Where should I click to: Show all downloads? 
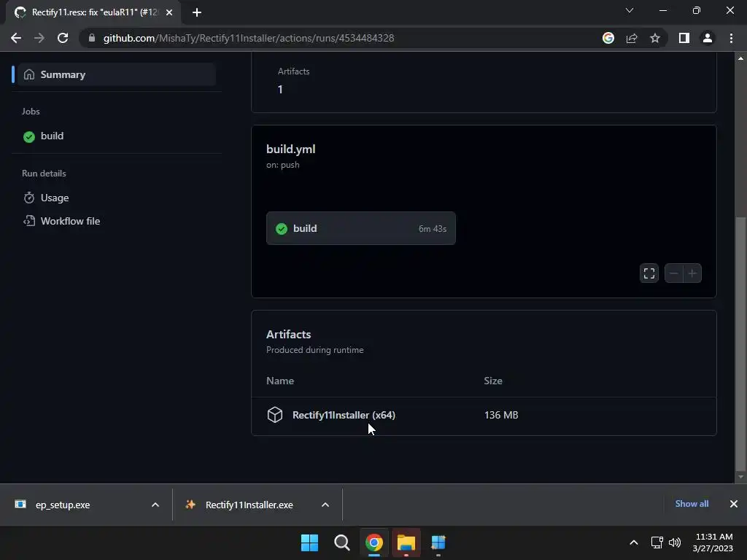[x=692, y=504]
